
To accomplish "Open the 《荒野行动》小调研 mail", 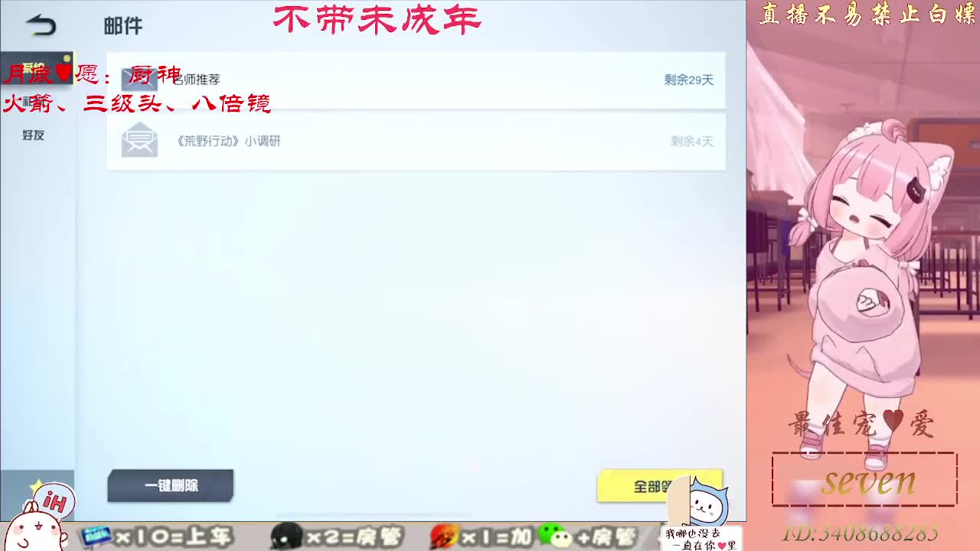I will (x=416, y=142).
